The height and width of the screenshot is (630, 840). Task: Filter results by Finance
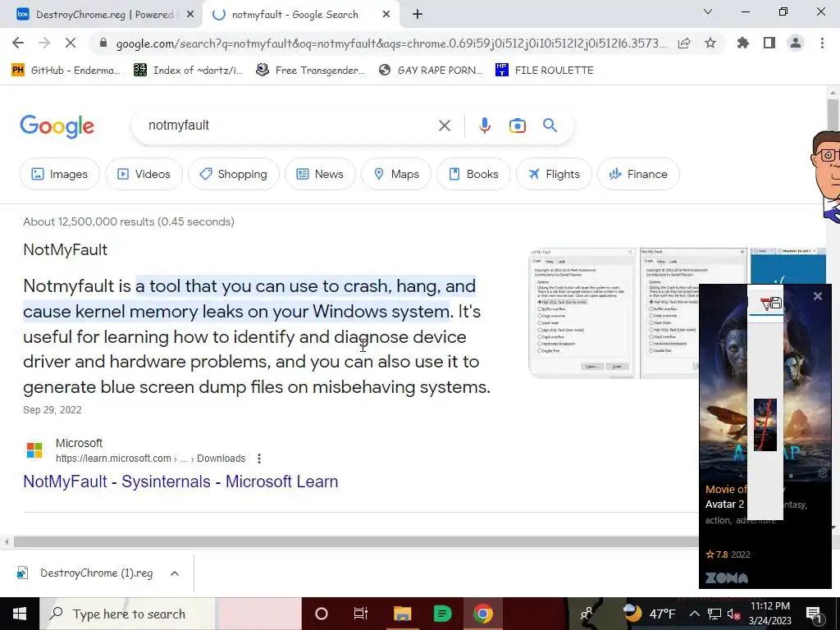click(638, 174)
